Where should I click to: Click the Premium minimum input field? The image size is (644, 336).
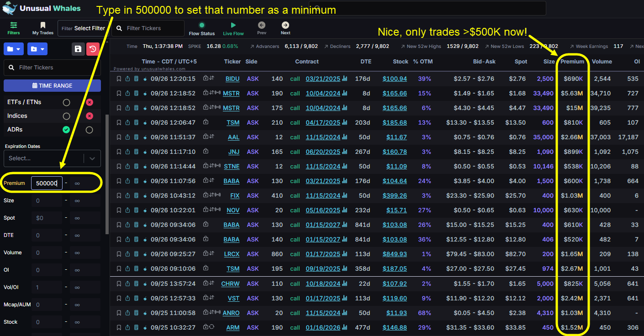tap(47, 183)
